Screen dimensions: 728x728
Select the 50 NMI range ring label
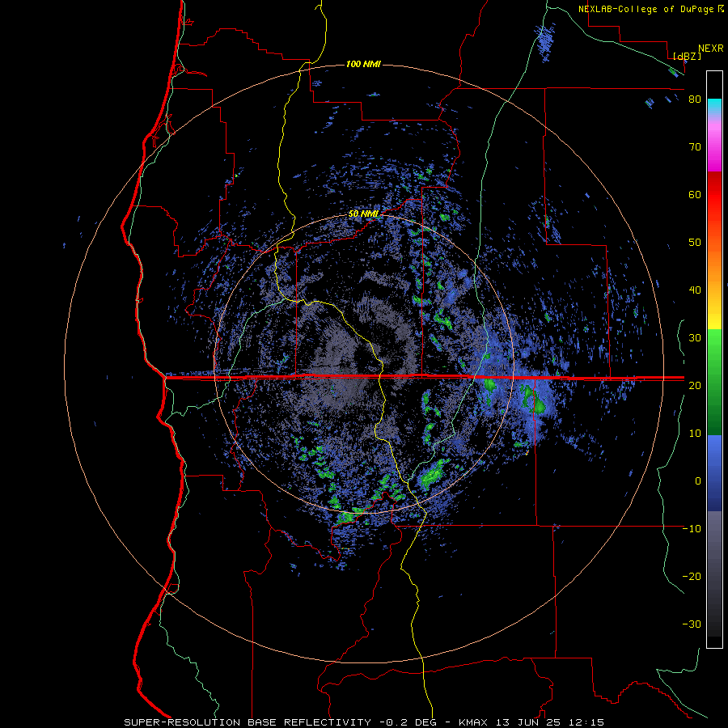tap(363, 214)
